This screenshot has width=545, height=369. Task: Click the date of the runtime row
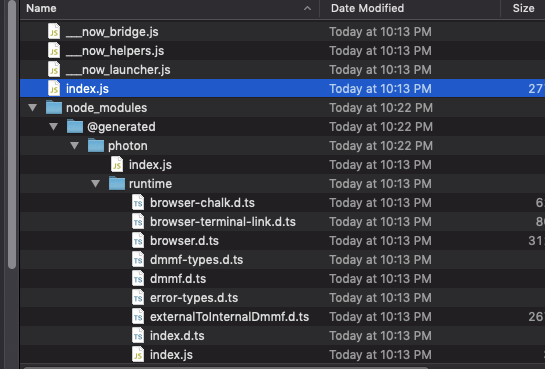click(x=381, y=183)
